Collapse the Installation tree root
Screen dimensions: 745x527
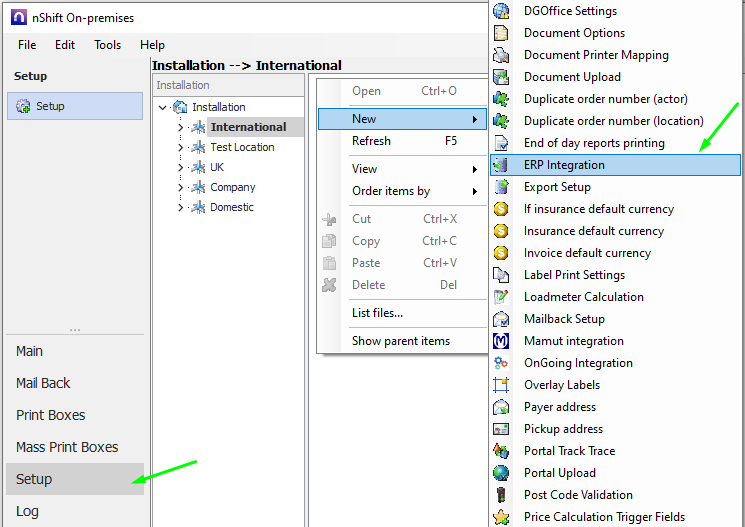(x=162, y=107)
